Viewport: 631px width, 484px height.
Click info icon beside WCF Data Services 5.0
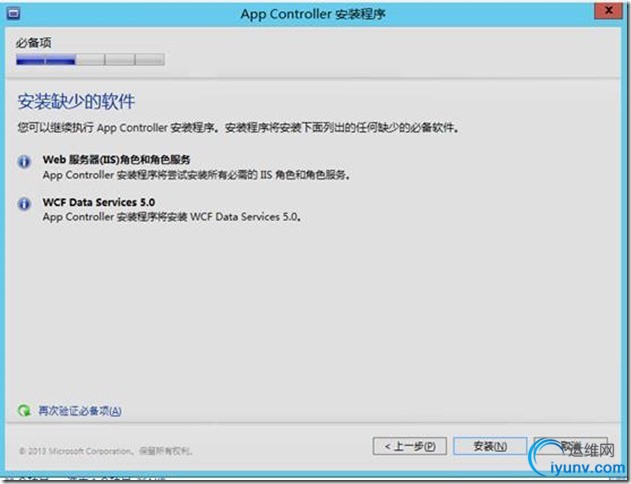[x=24, y=204]
